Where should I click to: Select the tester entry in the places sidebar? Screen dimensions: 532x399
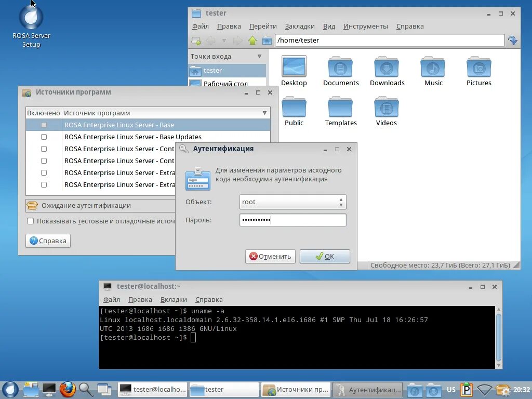click(x=227, y=71)
